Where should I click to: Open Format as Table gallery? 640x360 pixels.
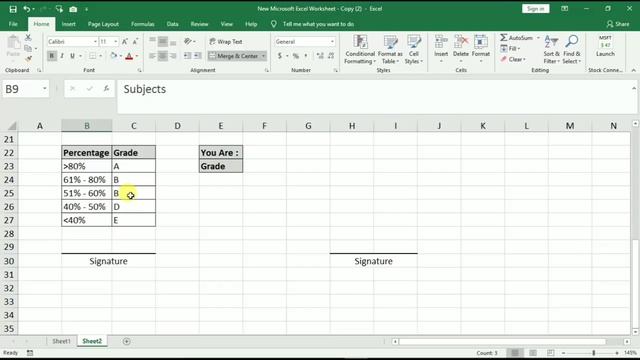(390, 49)
